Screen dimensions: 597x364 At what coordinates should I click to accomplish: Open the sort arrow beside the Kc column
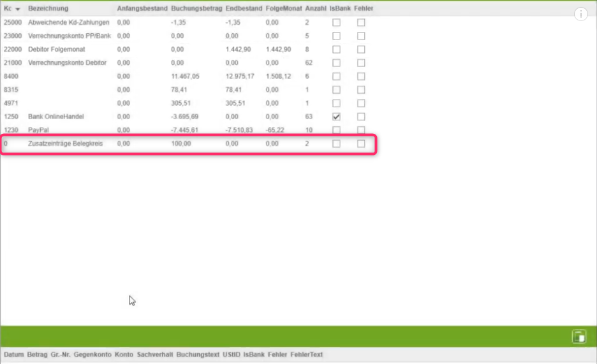(x=17, y=9)
